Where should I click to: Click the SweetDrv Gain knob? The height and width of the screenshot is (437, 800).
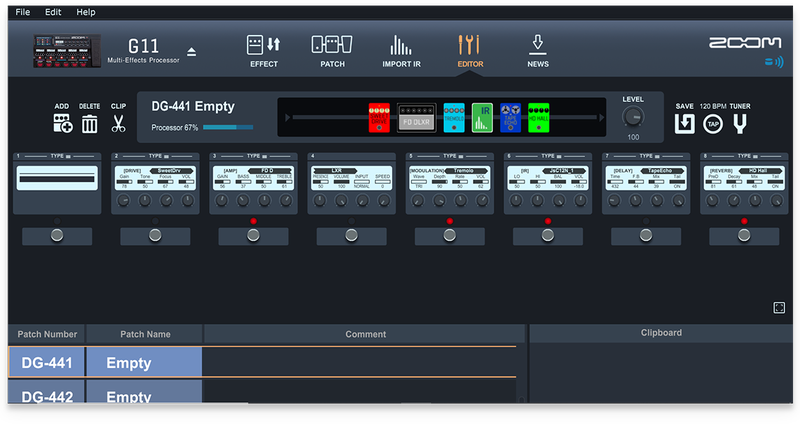coord(123,200)
